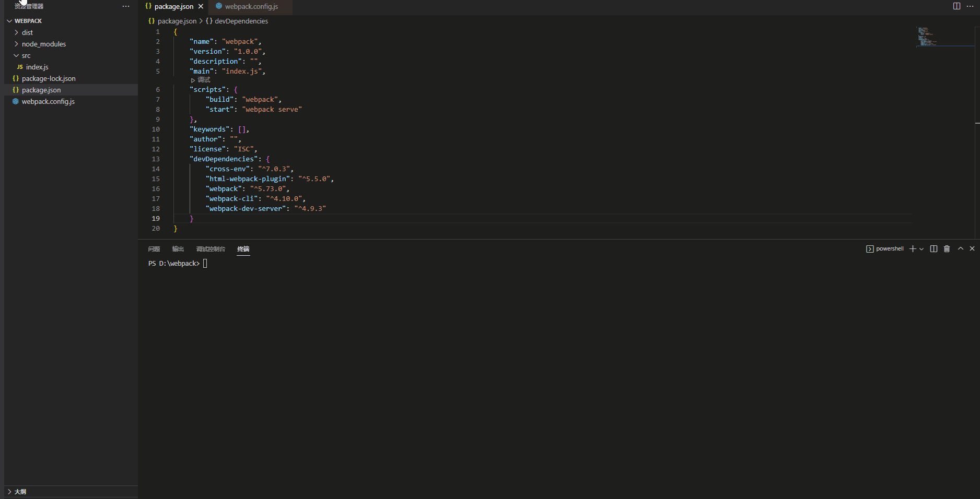
Task: Split the editor using the editor toolbar icon
Action: [956, 6]
